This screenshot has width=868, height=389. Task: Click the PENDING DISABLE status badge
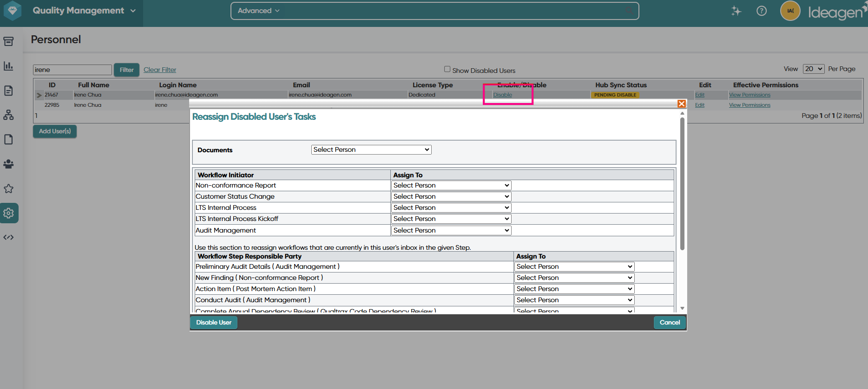pos(615,95)
